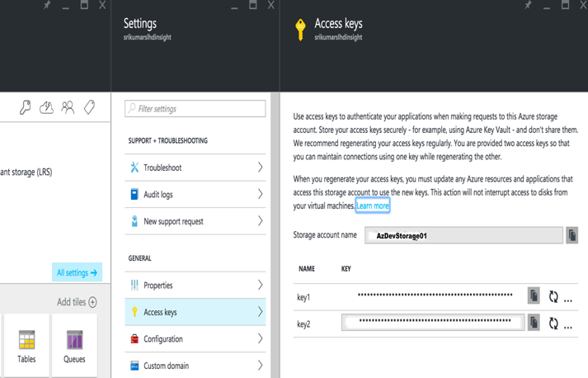Expand Troubleshoot chevron
588x378 pixels.
coord(260,167)
